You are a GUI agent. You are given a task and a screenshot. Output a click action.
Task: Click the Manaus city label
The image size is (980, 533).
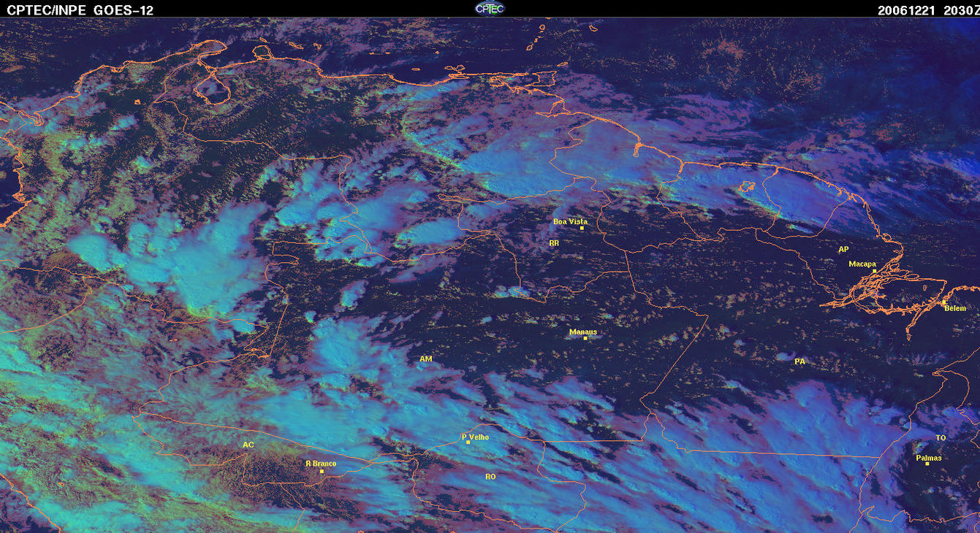tap(583, 332)
